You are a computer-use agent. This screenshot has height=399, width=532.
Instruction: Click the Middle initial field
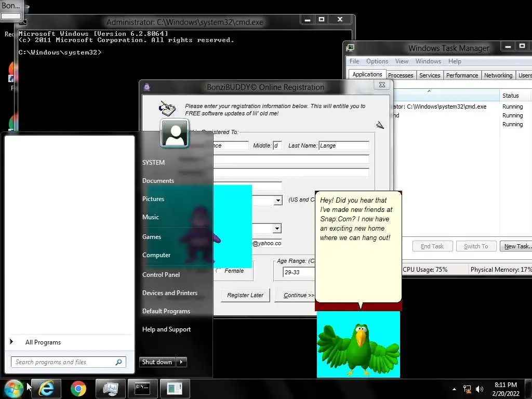click(277, 145)
